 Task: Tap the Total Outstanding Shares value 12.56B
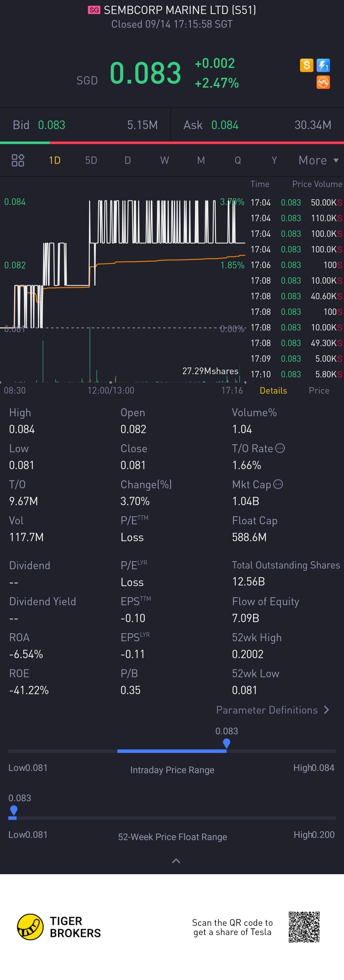point(248,581)
